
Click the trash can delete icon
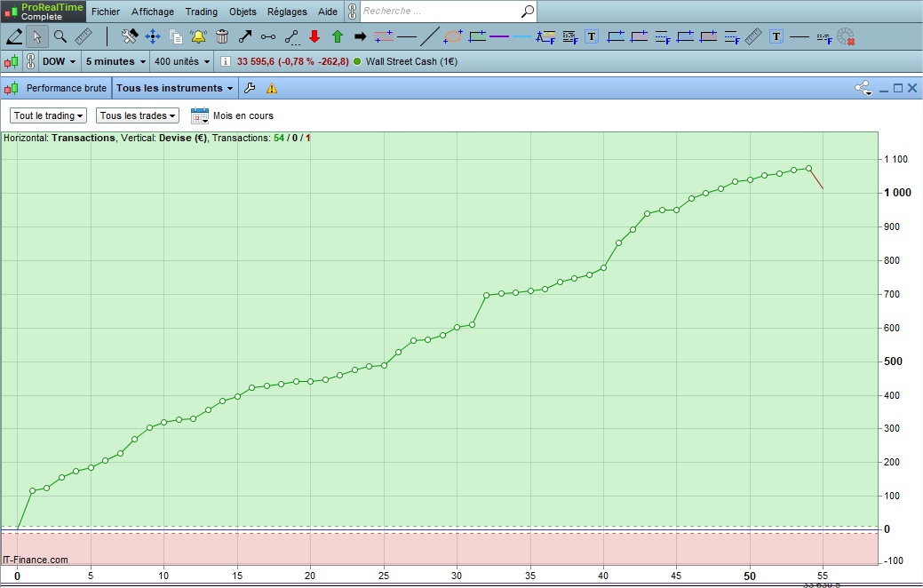tap(222, 36)
